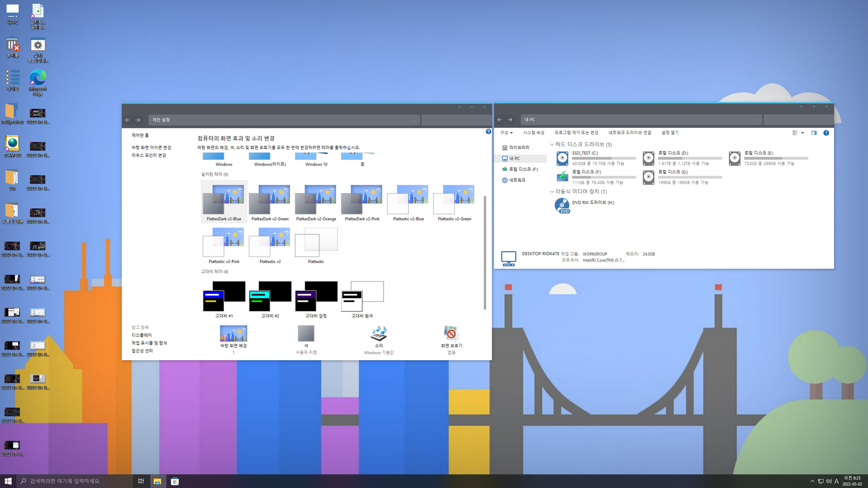This screenshot has height=488, width=868.
Task: Open the 내 PC desktop icon
Action: 12,15
